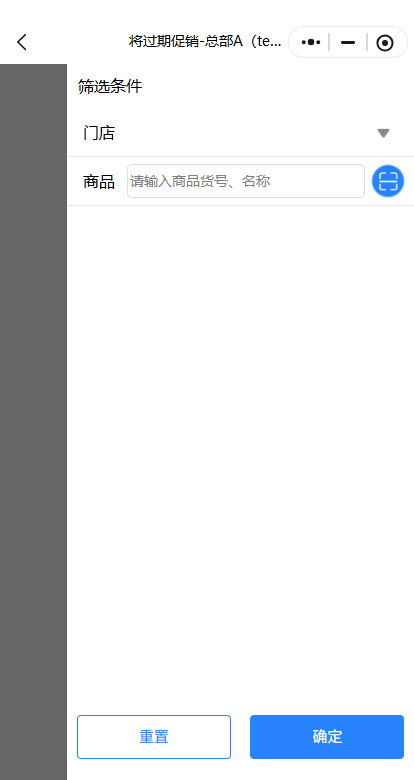Screen dimensions: 414x780
Task: Tap the 商品 field label
Action: (x=99, y=182)
